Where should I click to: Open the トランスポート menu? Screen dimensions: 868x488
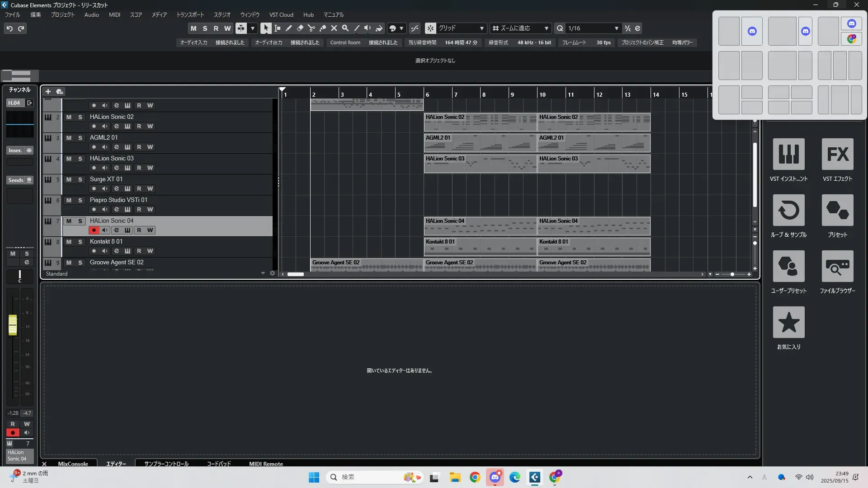(190, 14)
